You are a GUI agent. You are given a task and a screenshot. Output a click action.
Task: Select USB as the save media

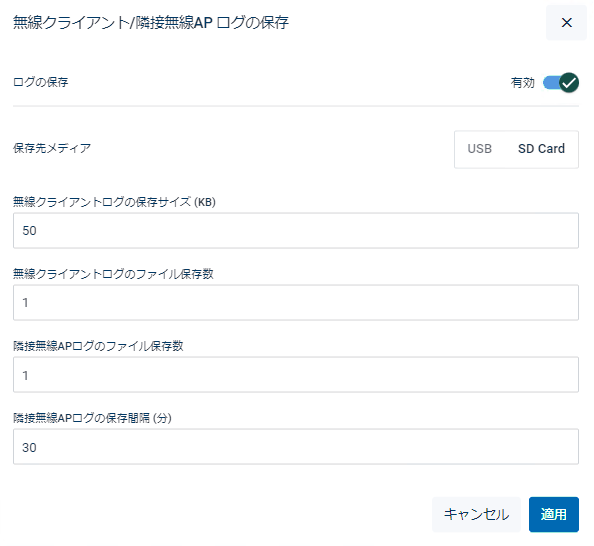pos(480,149)
